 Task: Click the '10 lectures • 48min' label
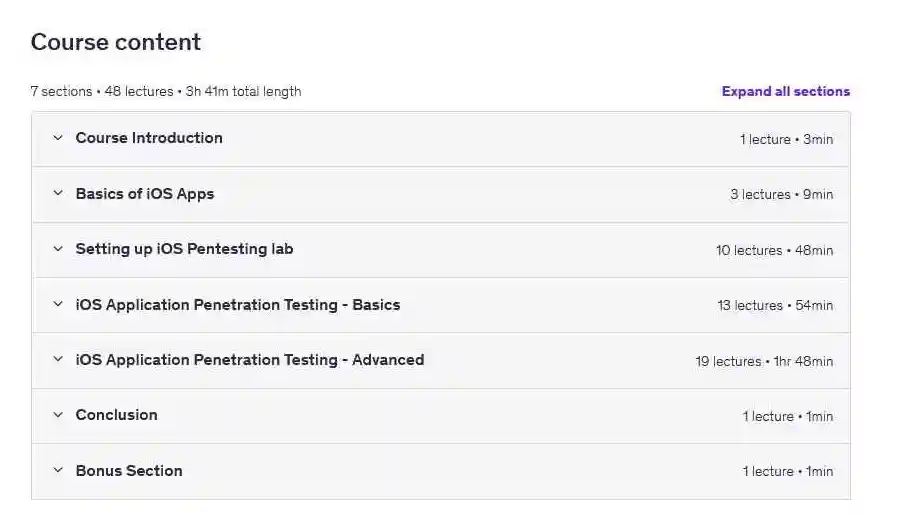pos(774,250)
